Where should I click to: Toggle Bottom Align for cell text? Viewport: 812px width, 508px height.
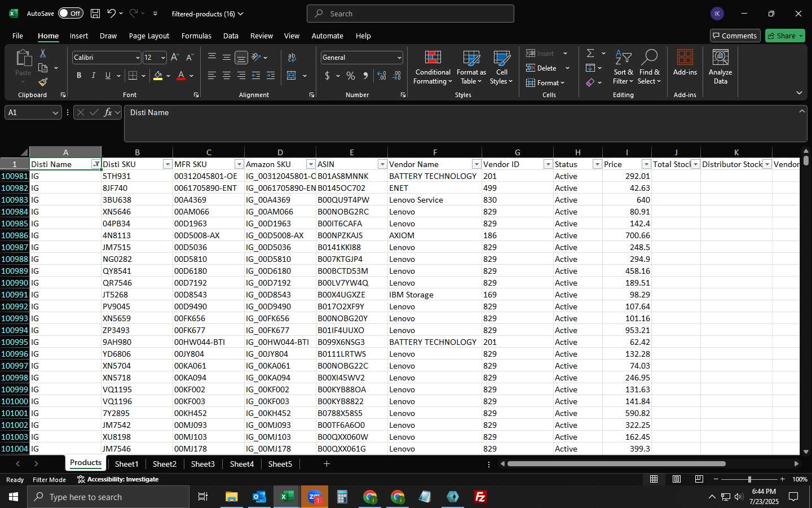point(241,58)
